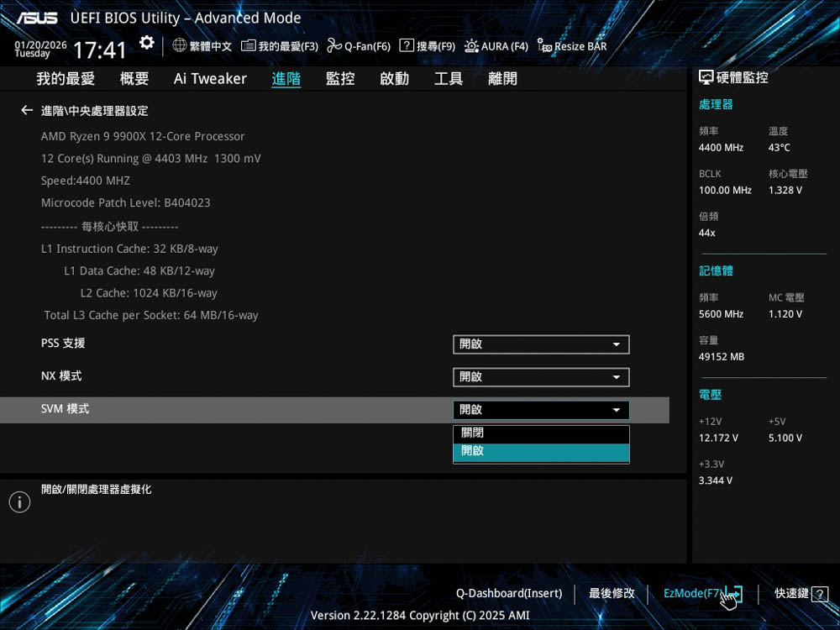
Task: Toggle the Resize BAR option
Action: 571,46
